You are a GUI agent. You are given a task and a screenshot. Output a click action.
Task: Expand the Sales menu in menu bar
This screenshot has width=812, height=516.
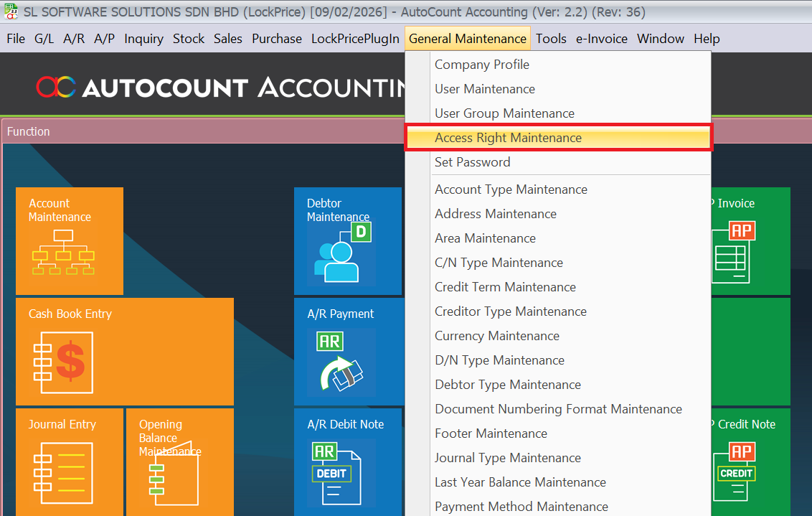(227, 39)
